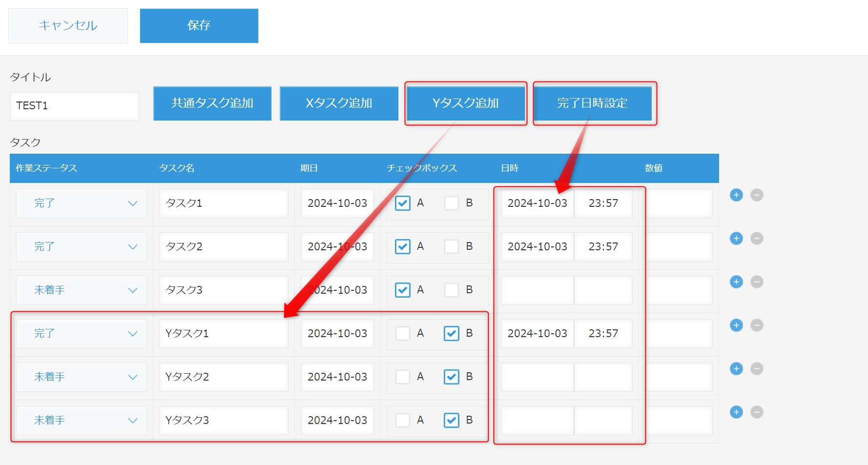Add a row after タスク2 with plus icon

tap(736, 239)
